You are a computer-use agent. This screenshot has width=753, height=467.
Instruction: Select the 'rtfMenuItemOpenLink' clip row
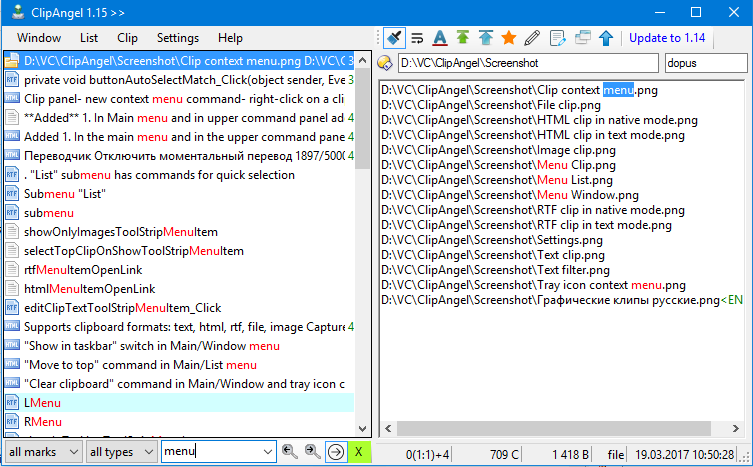[179, 270]
